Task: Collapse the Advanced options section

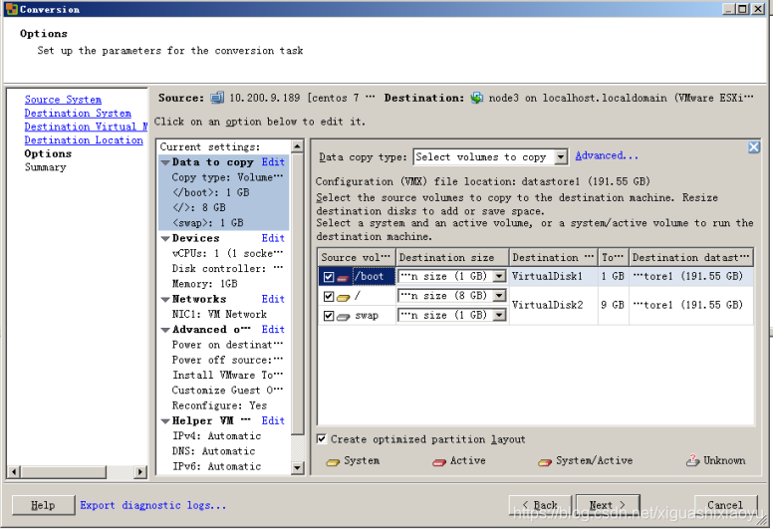Action: 165,330
